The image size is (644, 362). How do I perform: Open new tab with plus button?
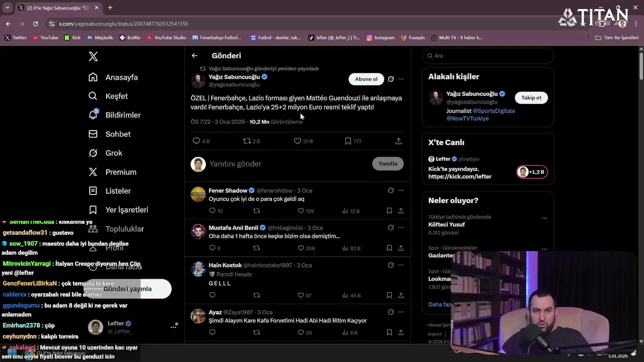pos(110,8)
